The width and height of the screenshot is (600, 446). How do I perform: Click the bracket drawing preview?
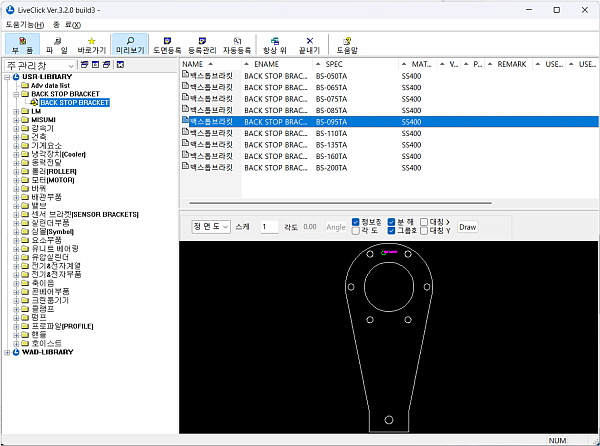click(x=389, y=337)
